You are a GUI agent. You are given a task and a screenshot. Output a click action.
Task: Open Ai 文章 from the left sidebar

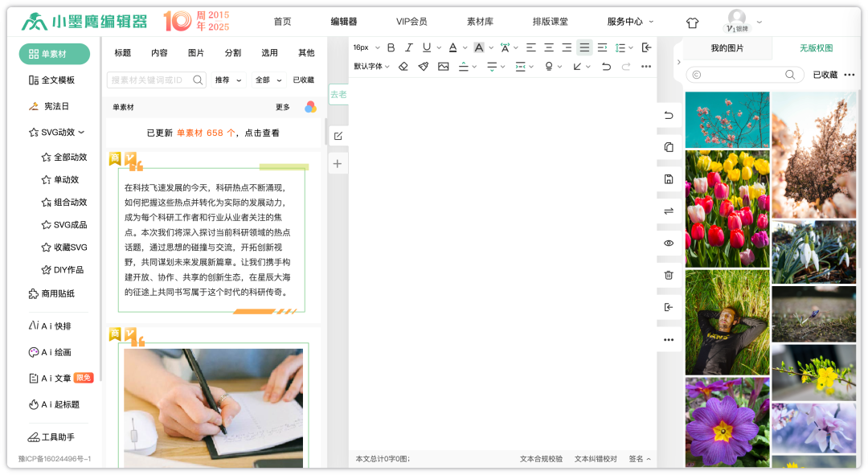(x=55, y=378)
